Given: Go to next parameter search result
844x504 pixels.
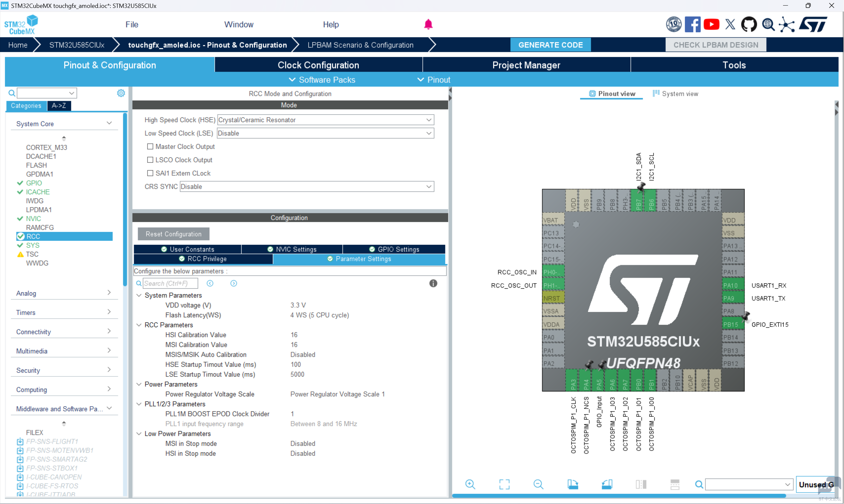Looking at the screenshot, I should (234, 283).
